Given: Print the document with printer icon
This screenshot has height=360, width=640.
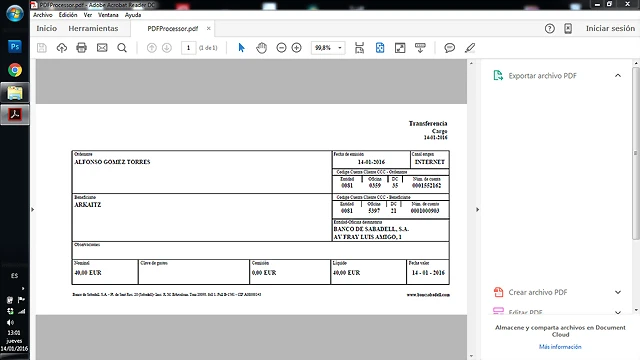Looking at the screenshot, I should tap(82, 48).
